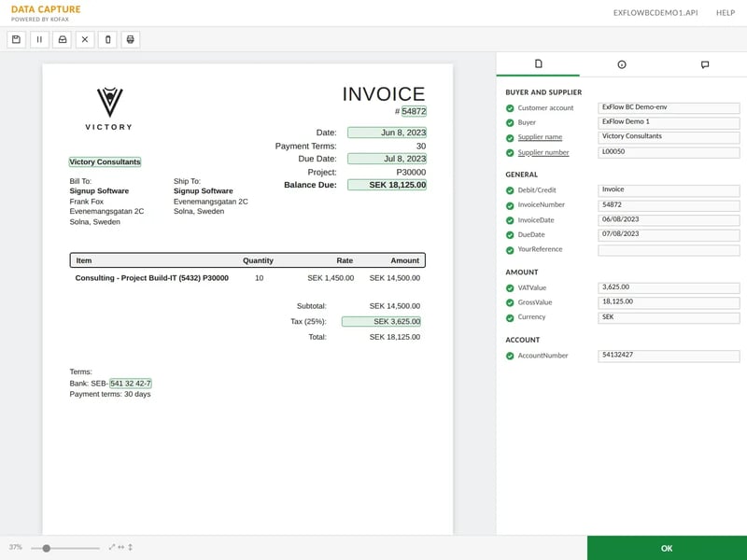The width and height of the screenshot is (747, 560).
Task: Click the delete trash toolbar icon
Action: (107, 39)
